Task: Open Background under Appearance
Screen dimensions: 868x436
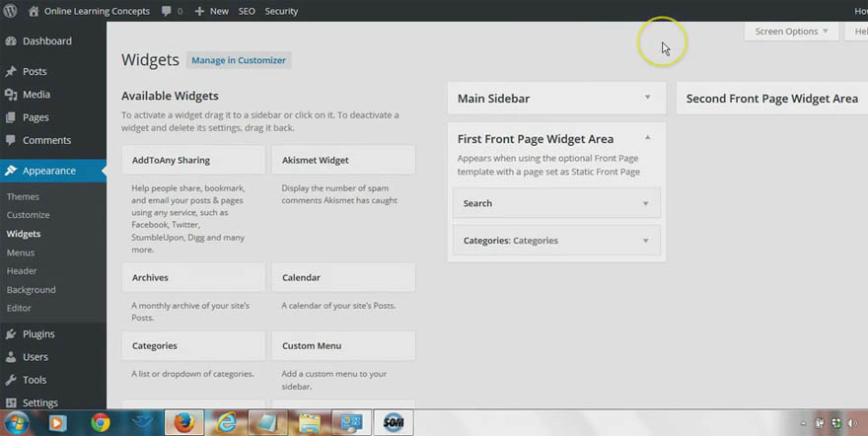Action: (31, 290)
